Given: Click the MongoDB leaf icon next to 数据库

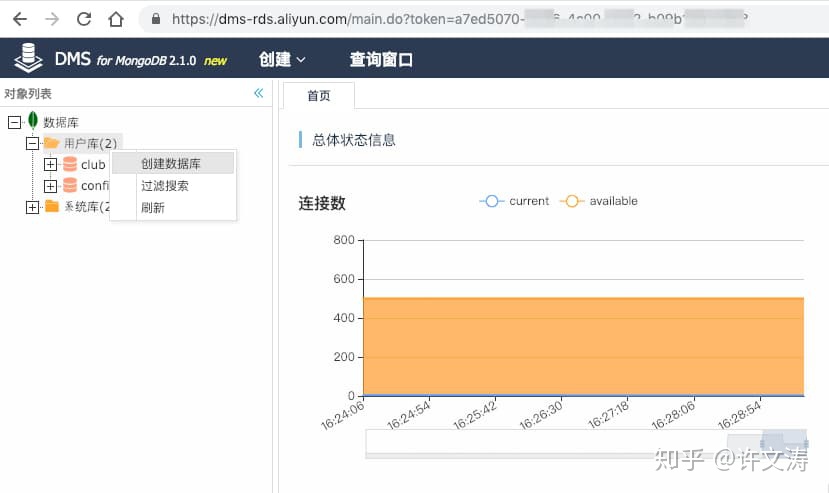Looking at the screenshot, I should (x=33, y=121).
